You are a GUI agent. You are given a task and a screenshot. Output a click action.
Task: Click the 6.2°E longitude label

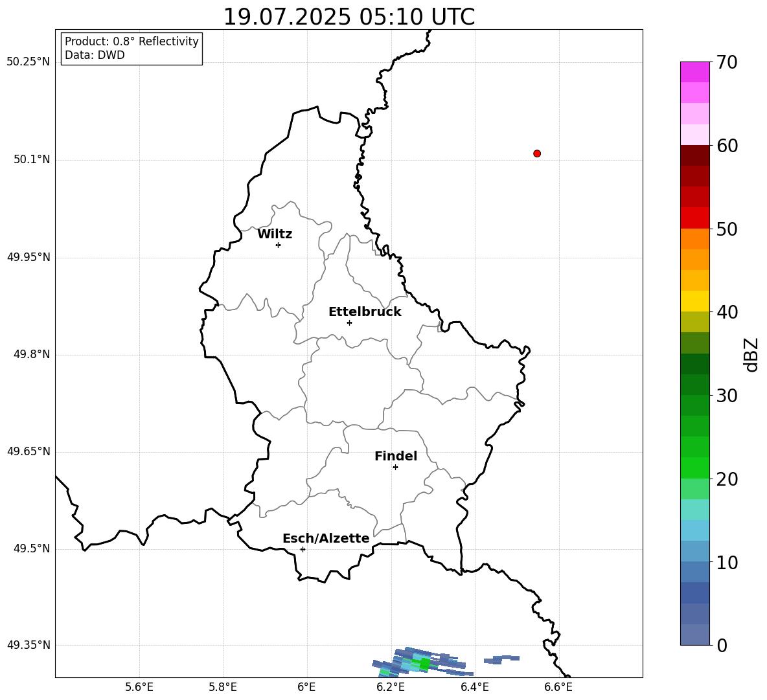(391, 687)
